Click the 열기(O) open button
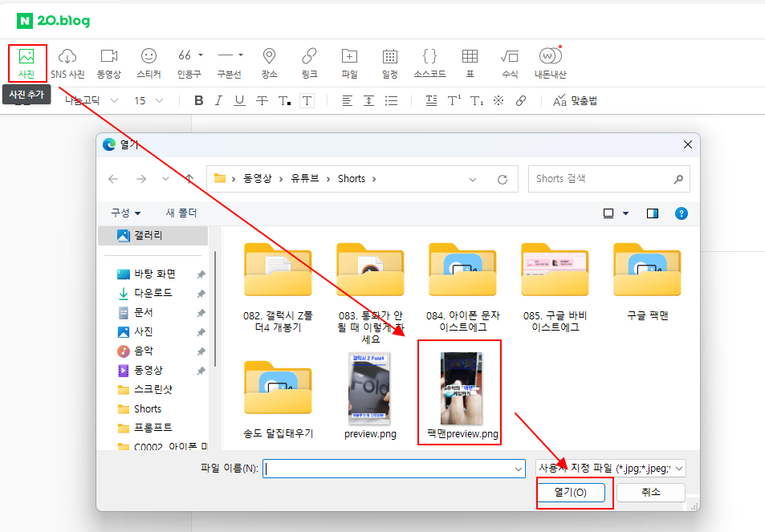 pos(571,493)
